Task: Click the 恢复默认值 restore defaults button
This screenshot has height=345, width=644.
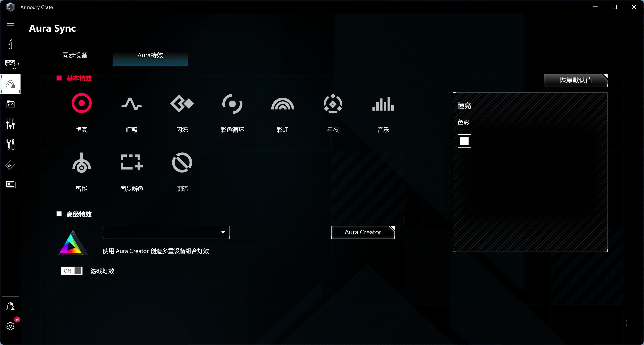Action: coord(576,80)
